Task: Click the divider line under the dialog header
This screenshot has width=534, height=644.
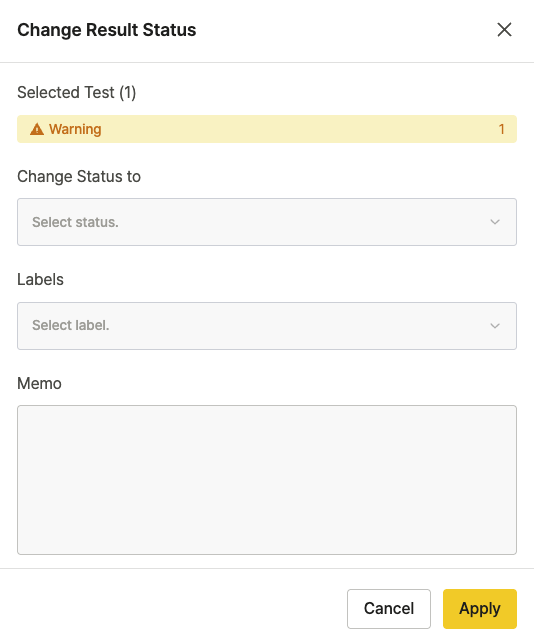Action: click(267, 62)
